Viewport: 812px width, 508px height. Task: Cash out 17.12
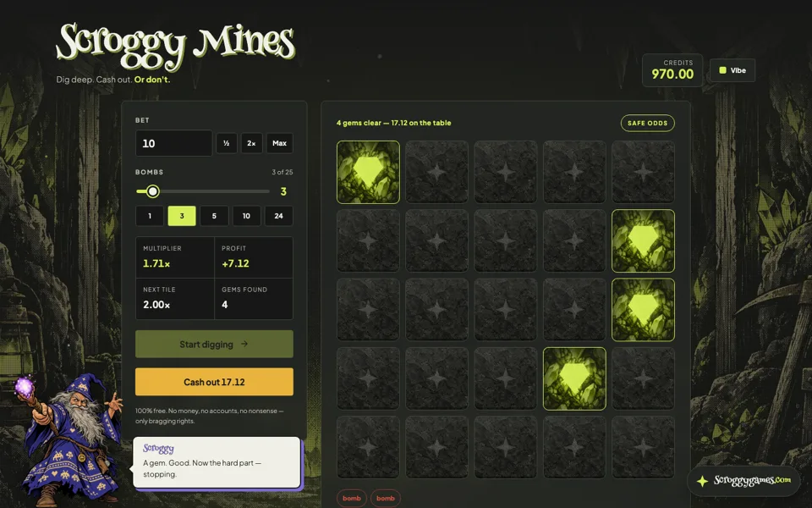pyautogui.click(x=214, y=382)
